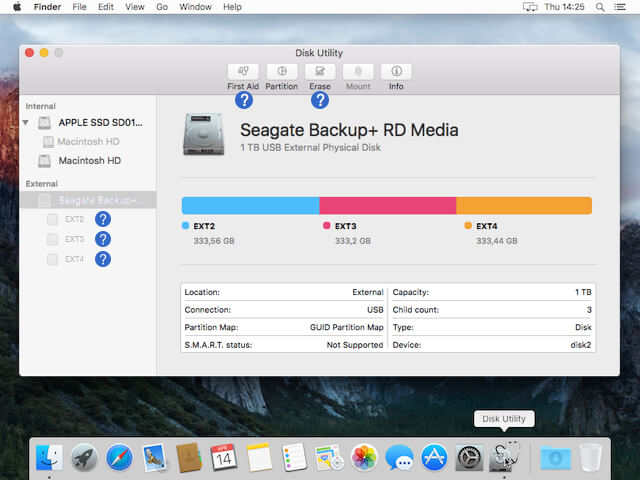640x480 pixels.
Task: Click the Erase toolbar button
Action: coord(319,72)
